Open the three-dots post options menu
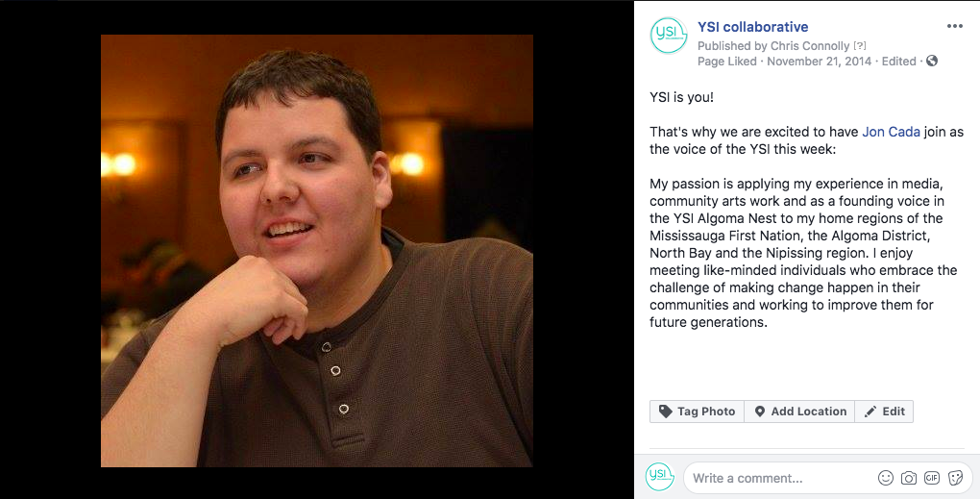The width and height of the screenshot is (980, 499). tap(954, 26)
